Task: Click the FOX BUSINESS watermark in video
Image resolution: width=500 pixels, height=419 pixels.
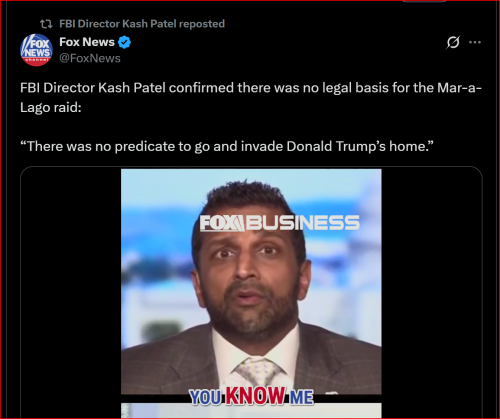Action: point(280,223)
